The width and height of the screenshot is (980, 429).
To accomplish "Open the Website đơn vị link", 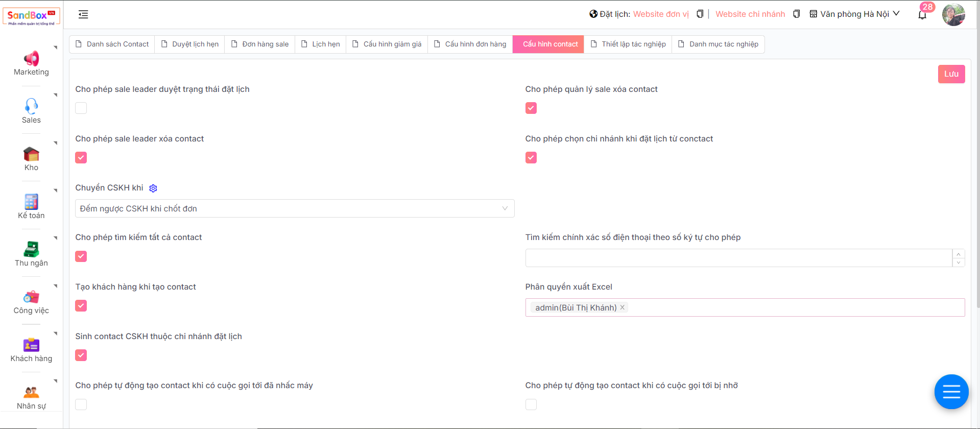I will tap(661, 14).
